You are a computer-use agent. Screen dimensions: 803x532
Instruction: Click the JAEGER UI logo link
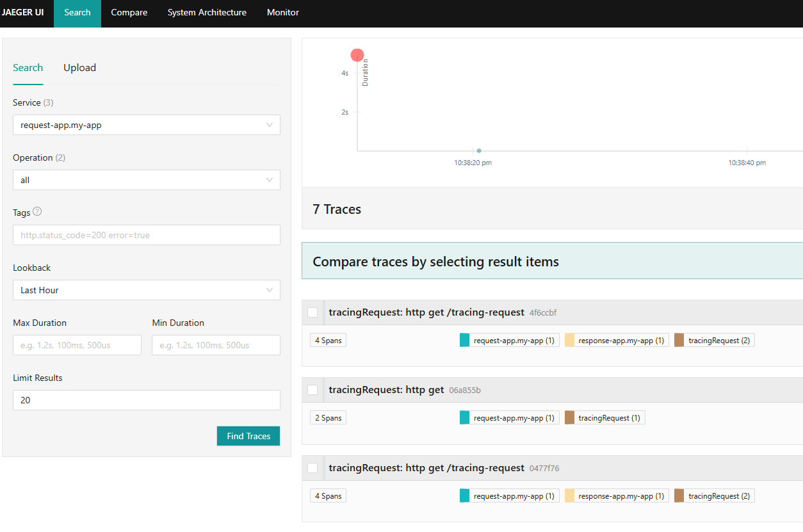click(22, 13)
